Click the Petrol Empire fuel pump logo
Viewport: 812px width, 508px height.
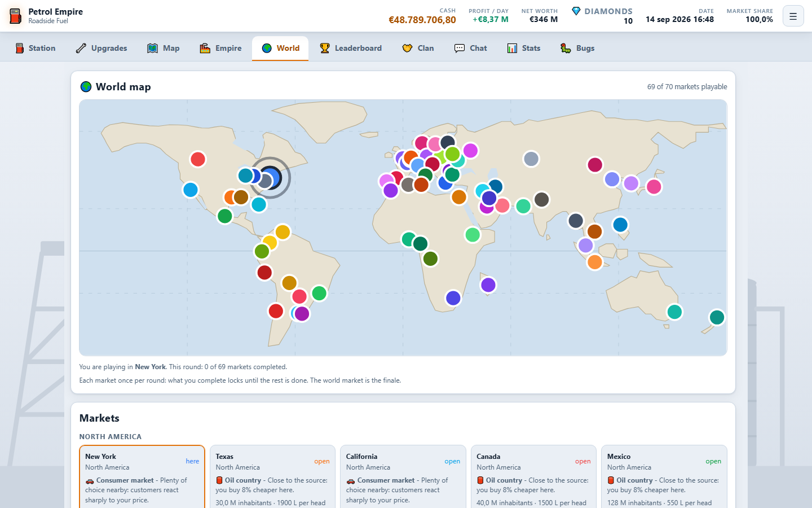16,16
